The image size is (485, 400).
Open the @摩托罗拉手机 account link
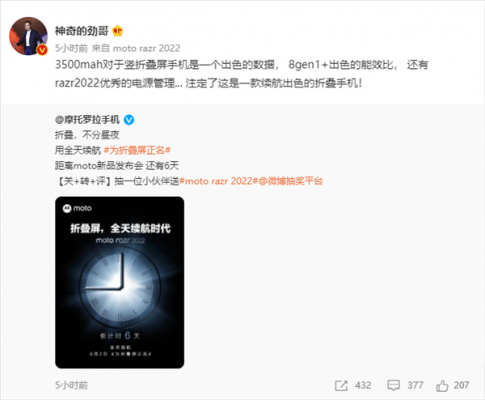tap(87, 120)
